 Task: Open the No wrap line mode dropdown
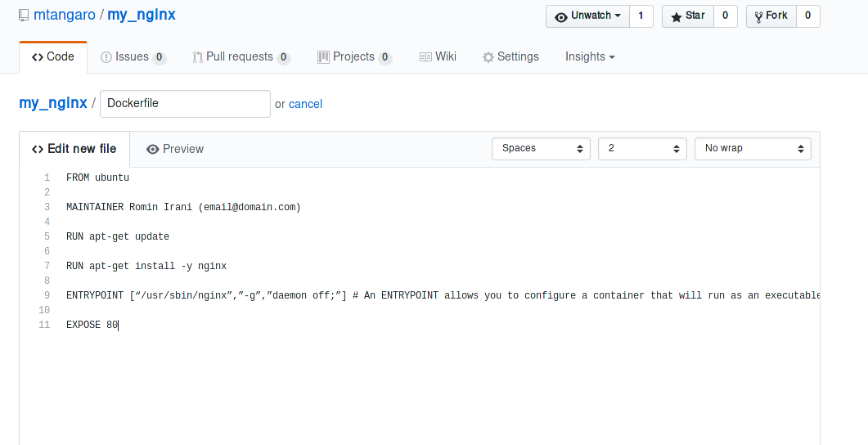coord(753,149)
